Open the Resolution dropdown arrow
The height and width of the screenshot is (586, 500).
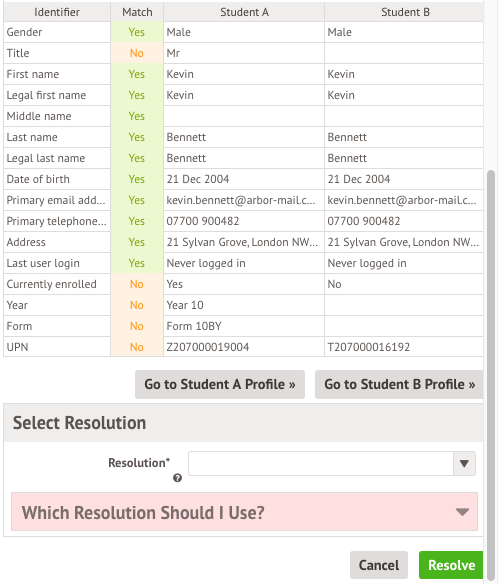[464, 463]
